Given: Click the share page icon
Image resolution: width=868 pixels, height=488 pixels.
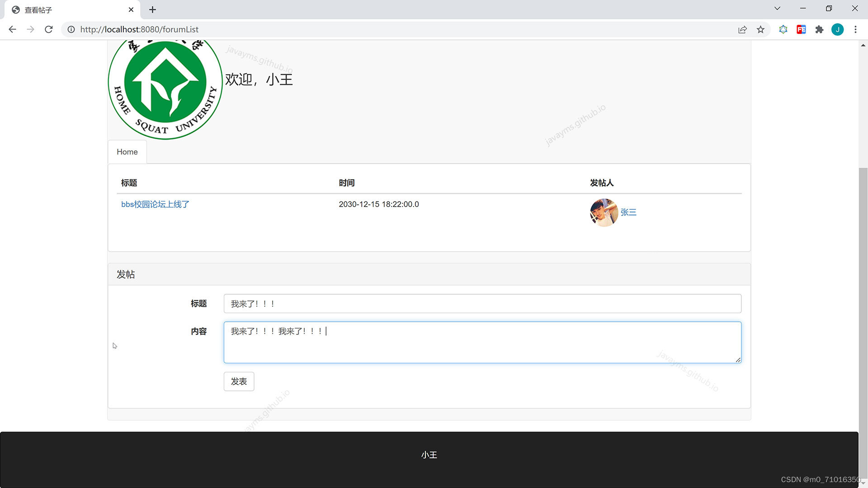Looking at the screenshot, I should tap(742, 29).
